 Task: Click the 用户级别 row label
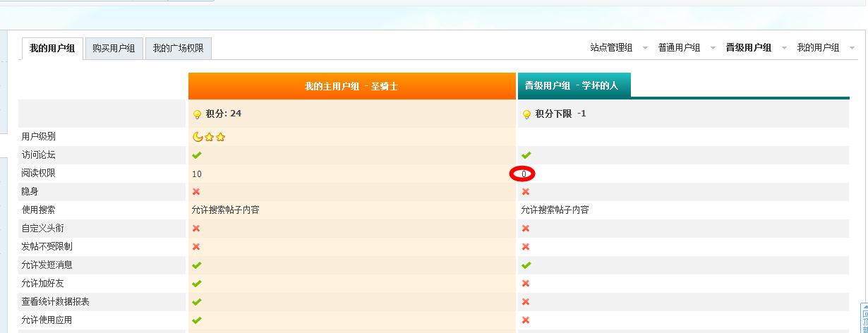pyautogui.click(x=38, y=137)
